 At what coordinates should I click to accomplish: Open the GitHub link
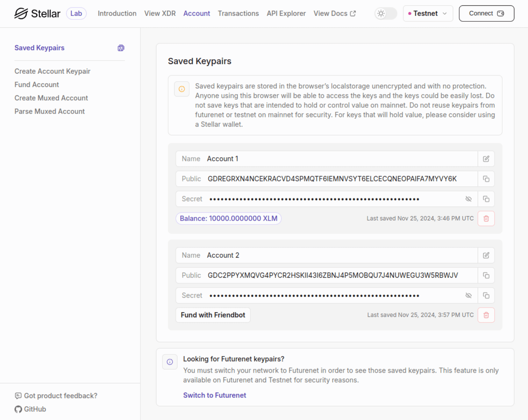pos(30,409)
